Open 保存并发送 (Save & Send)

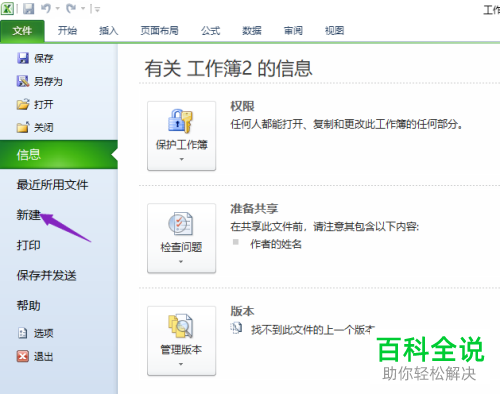[x=47, y=276]
